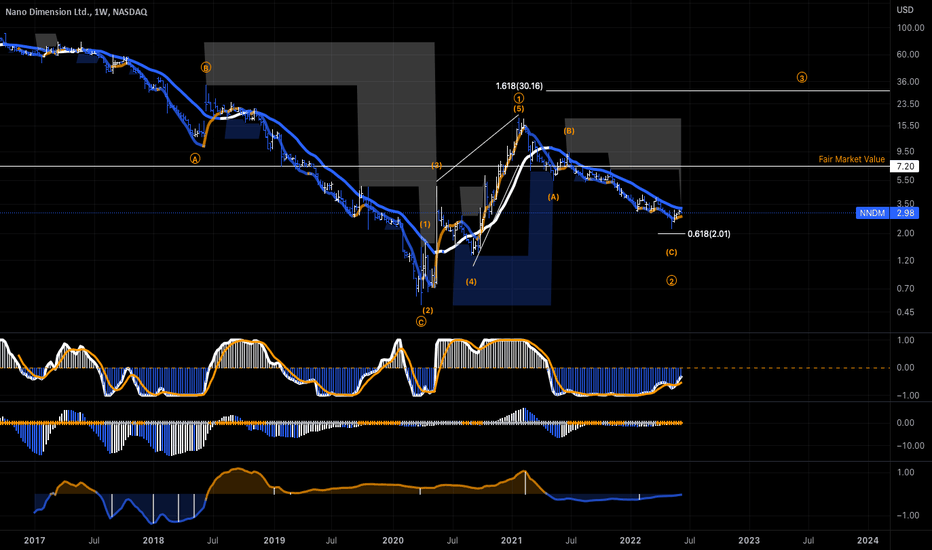Select the (4) subwave label
This screenshot has width=932, height=550.
click(471, 282)
